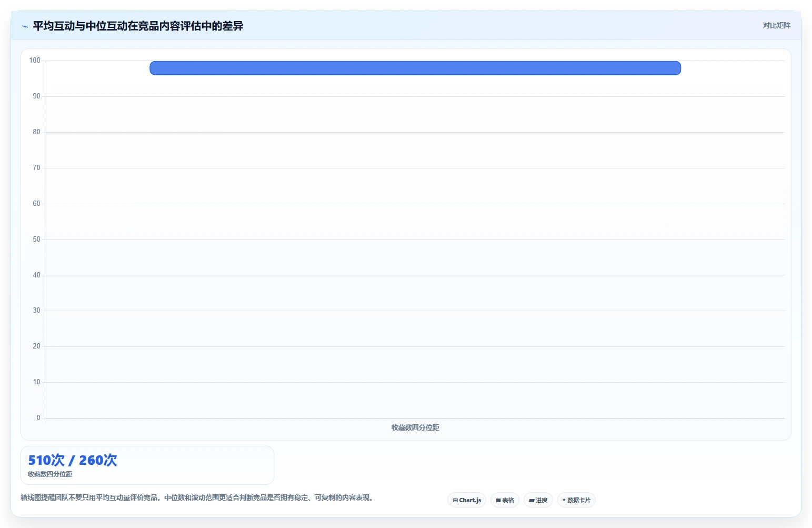Click the y-axis value 90
The width and height of the screenshot is (812, 528).
click(36, 96)
